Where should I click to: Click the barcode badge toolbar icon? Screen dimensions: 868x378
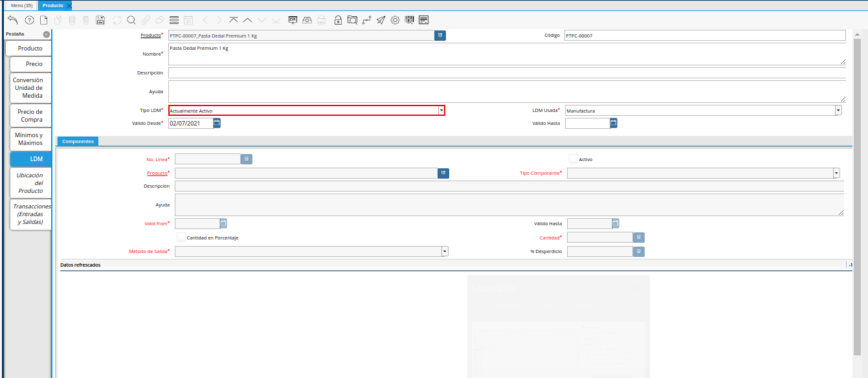(409, 20)
